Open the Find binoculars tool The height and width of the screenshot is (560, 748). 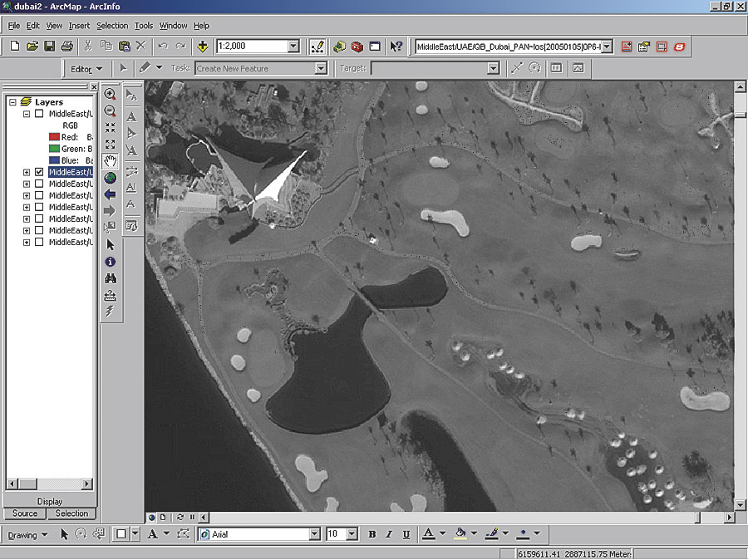[x=110, y=278]
